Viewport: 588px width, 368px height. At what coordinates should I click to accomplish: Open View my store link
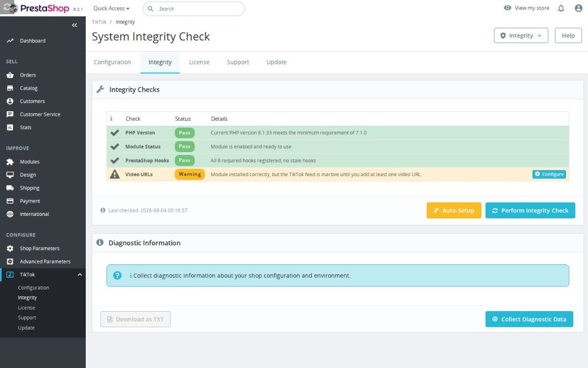point(527,8)
